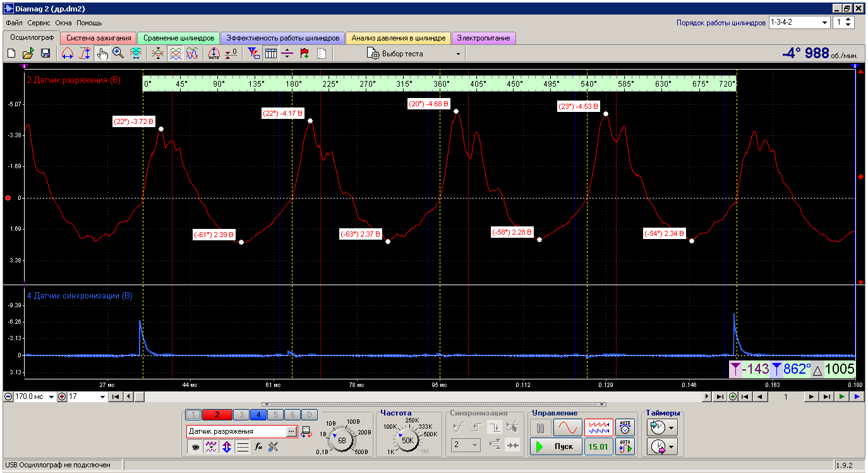Open the checklist report page icon

(x=322, y=54)
